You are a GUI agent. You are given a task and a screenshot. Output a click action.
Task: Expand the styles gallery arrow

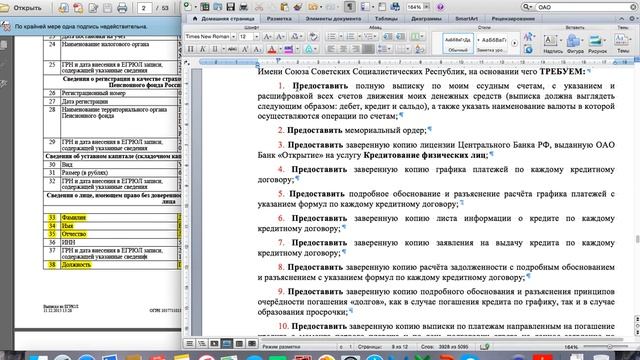514,43
